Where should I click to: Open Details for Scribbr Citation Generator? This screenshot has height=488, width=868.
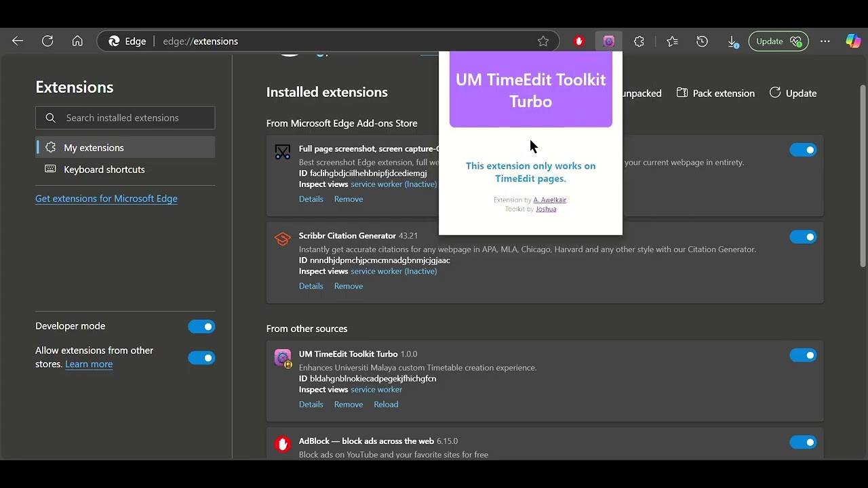tap(311, 286)
